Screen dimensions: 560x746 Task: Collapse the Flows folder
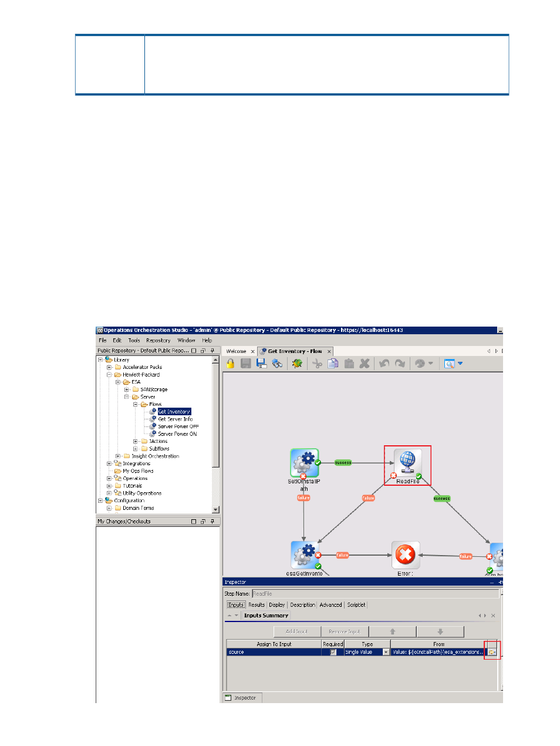click(136, 404)
